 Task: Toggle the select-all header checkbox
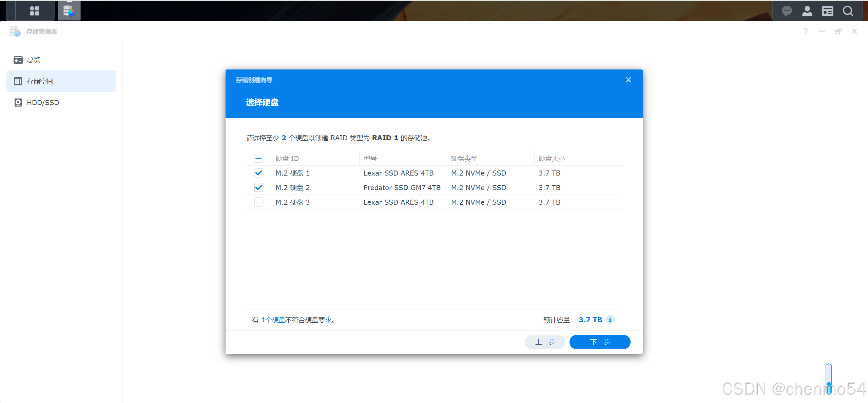pos(258,158)
